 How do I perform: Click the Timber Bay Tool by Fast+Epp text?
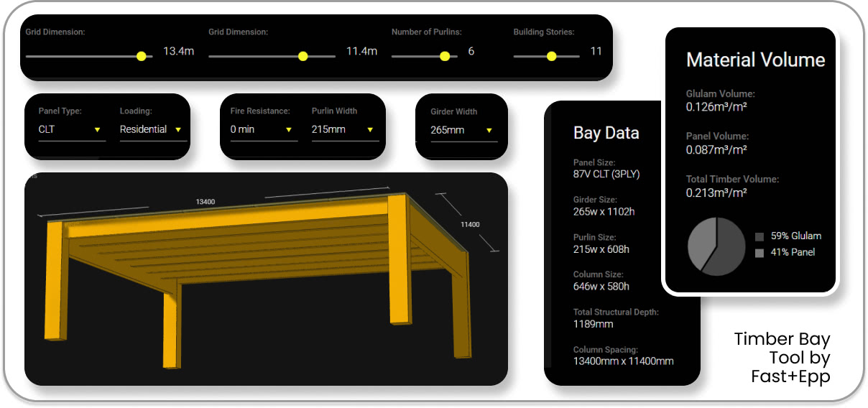782,357
